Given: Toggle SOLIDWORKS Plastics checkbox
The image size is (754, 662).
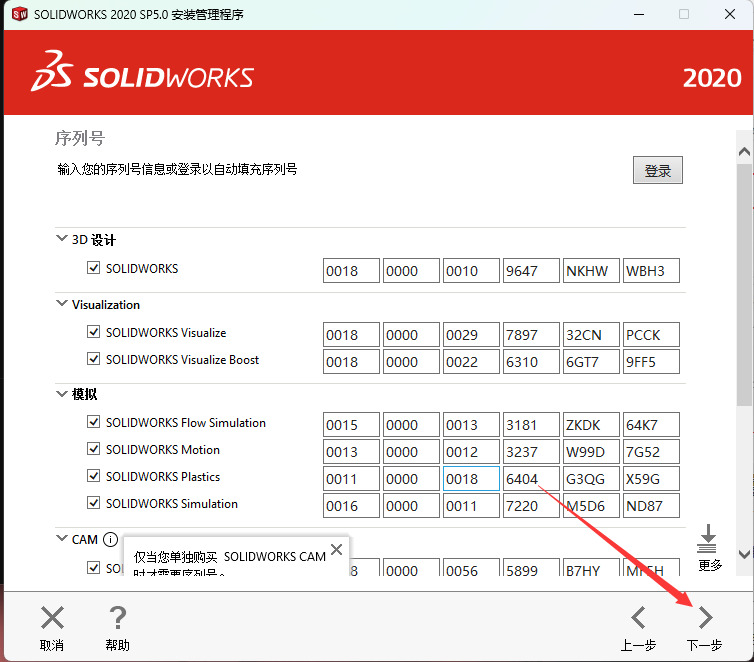Looking at the screenshot, I should click(x=93, y=475).
